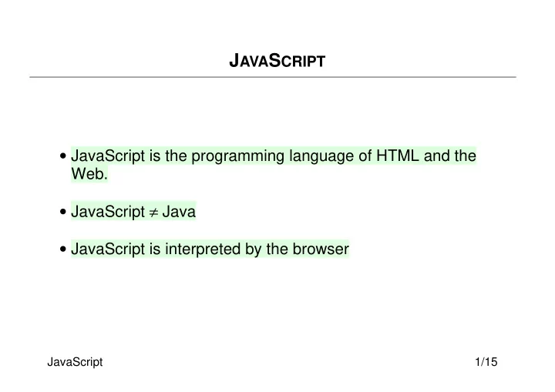Click the 'JavaScript' footer label
Image resolution: width=555 pixels, height=392 pixels.
75,362
